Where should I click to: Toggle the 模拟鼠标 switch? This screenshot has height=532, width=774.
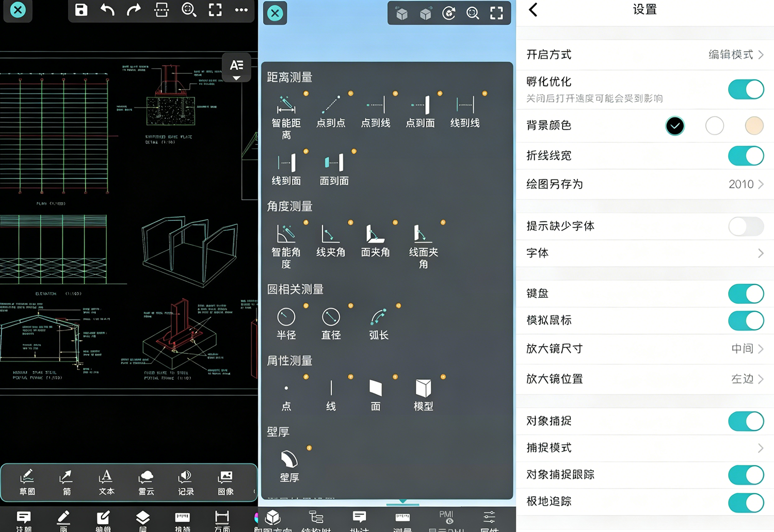[x=746, y=320]
